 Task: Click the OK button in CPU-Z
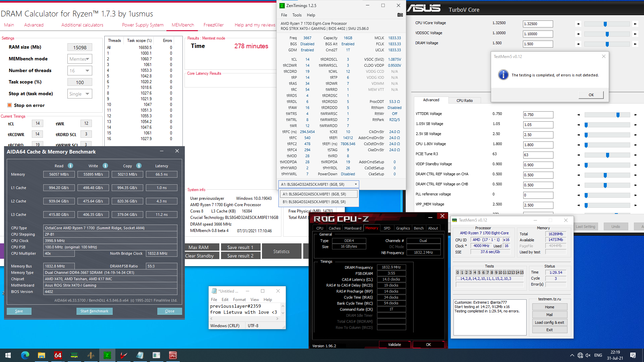click(x=428, y=345)
